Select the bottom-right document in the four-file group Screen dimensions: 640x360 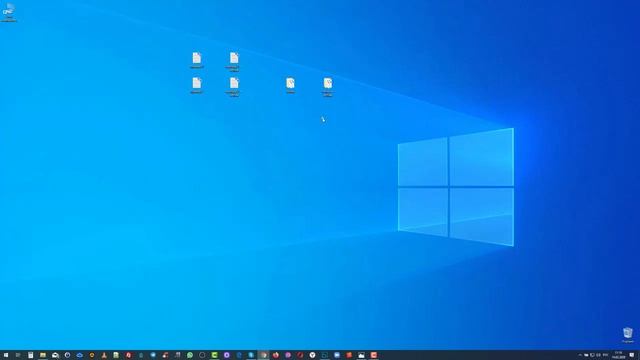point(234,87)
